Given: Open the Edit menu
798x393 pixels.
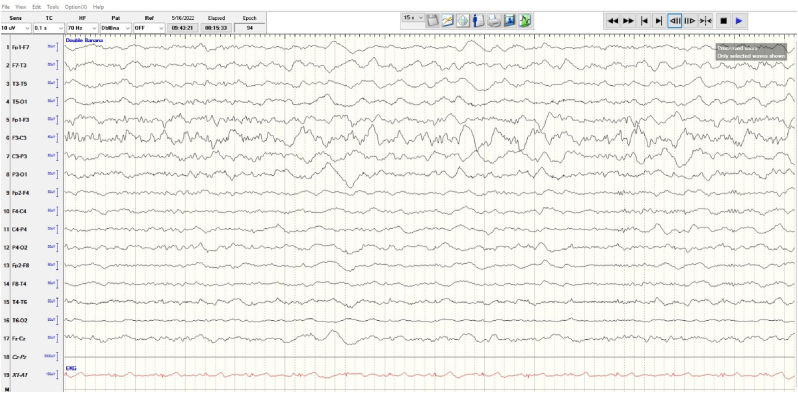Looking at the screenshot, I should tap(37, 7).
